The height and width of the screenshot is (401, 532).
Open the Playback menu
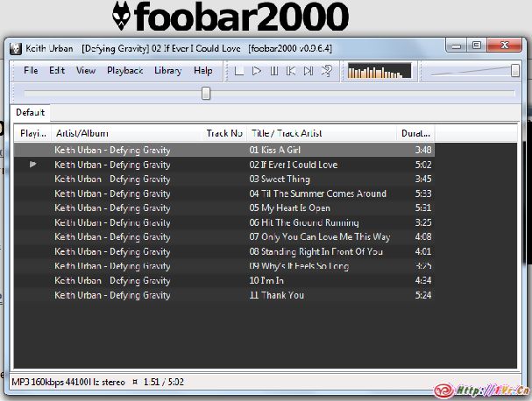tap(124, 71)
